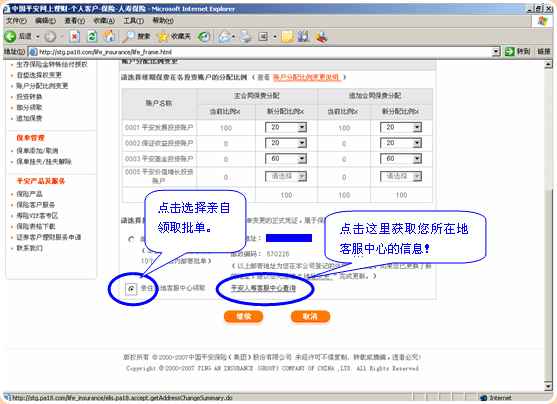The image size is (557, 404).
Task: Open 保险客户服务 sidebar link
Action: tap(36, 205)
